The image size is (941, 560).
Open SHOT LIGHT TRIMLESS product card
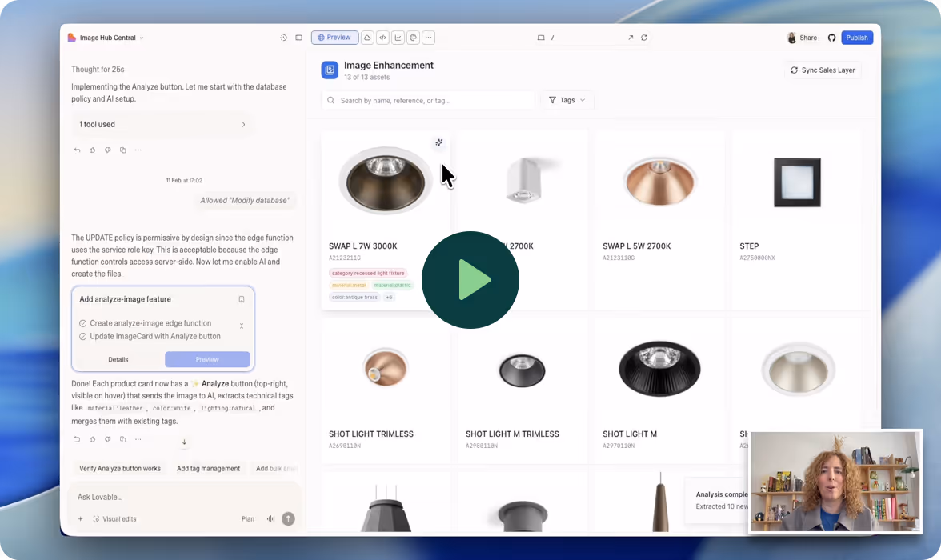(386, 390)
